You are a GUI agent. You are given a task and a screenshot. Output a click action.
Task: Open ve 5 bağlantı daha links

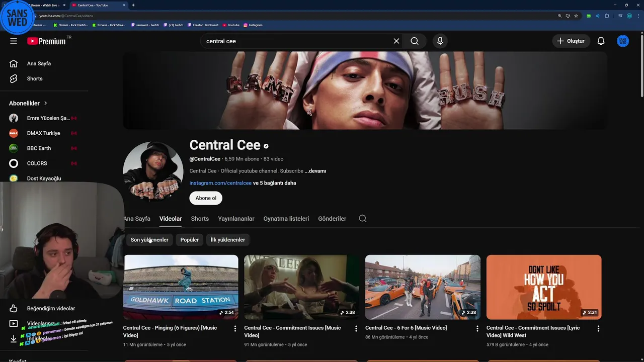[274, 183]
